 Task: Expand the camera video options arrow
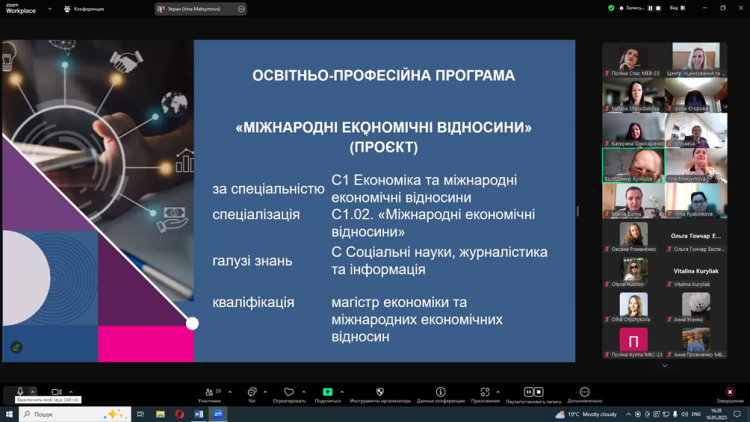pos(71,392)
